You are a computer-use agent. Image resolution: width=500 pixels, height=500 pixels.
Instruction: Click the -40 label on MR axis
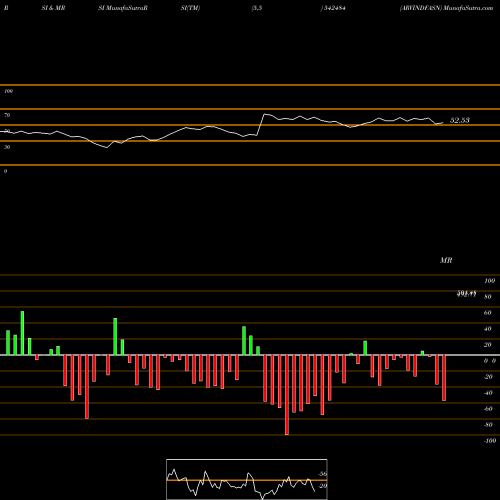click(x=488, y=393)
